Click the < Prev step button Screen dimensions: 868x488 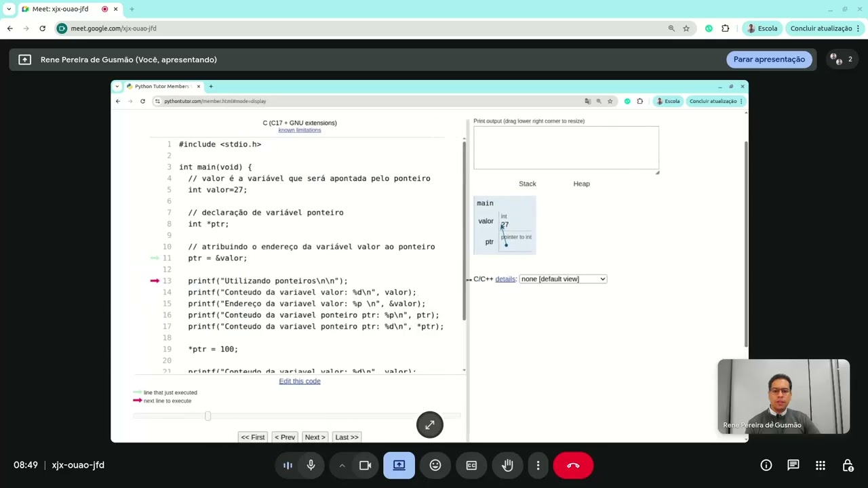pos(285,437)
